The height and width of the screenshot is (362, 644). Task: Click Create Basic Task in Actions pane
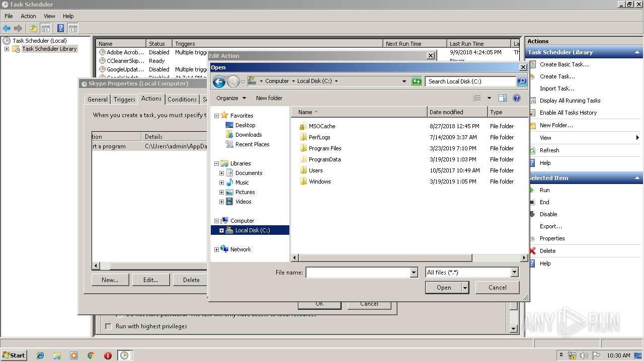point(564,64)
